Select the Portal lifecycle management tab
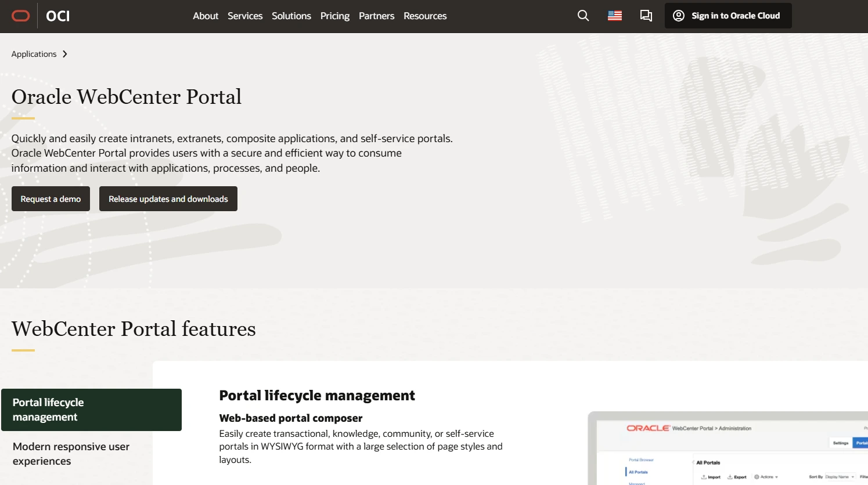This screenshot has height=485, width=868. 91,410
